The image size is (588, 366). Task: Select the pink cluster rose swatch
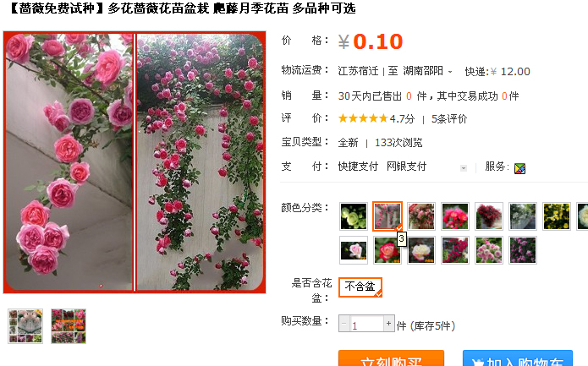489,250
